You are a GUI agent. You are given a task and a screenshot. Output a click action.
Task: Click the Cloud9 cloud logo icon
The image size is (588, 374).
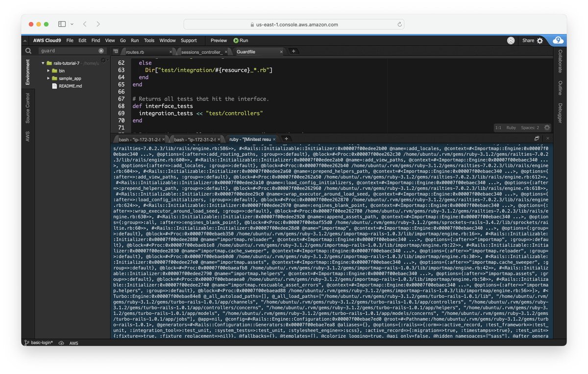coord(558,40)
